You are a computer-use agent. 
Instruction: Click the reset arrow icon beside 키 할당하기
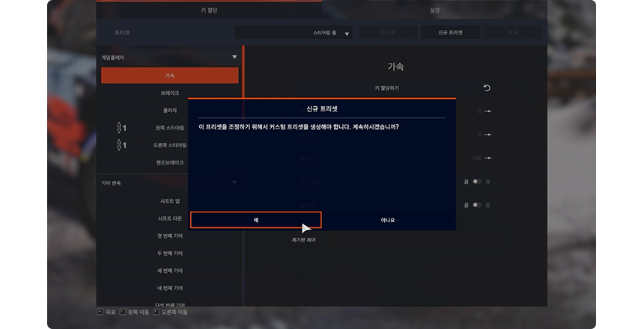[x=486, y=88]
